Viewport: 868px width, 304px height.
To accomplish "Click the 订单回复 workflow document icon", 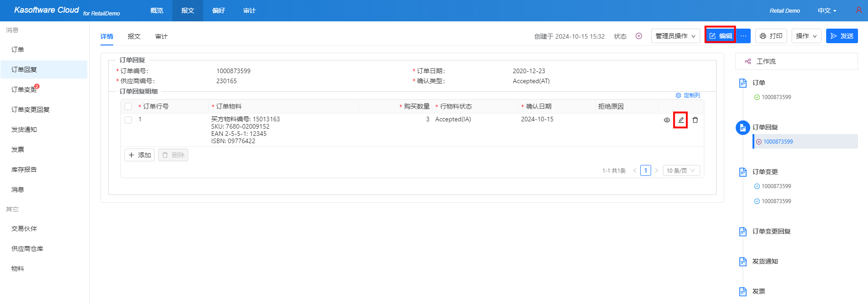I will 743,128.
